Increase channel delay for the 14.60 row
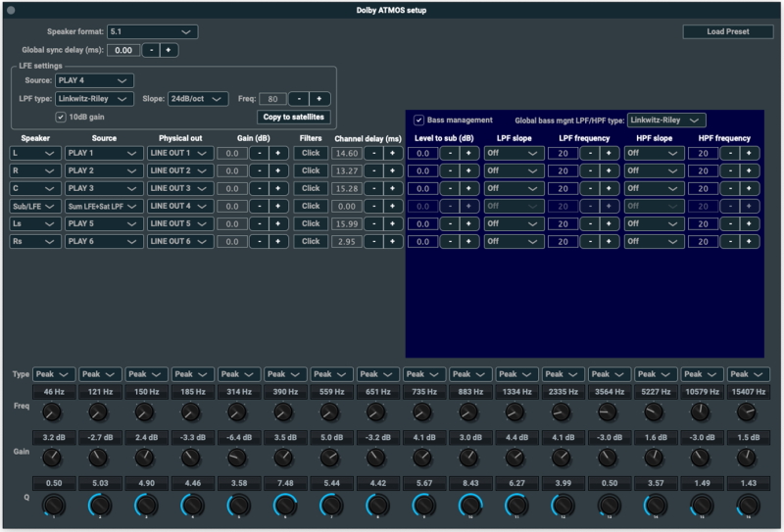Viewport: 784px width, 532px height. (x=393, y=153)
